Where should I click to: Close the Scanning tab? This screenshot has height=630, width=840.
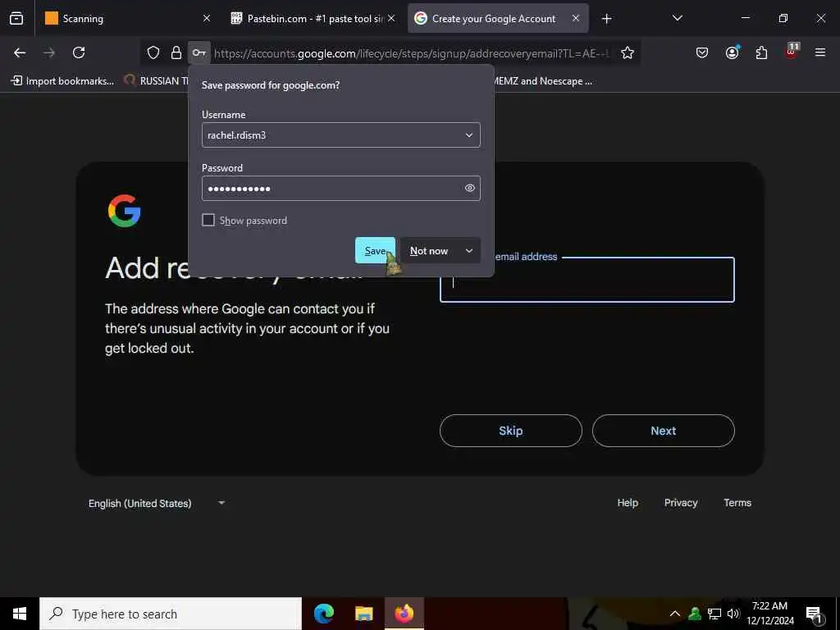pyautogui.click(x=207, y=18)
